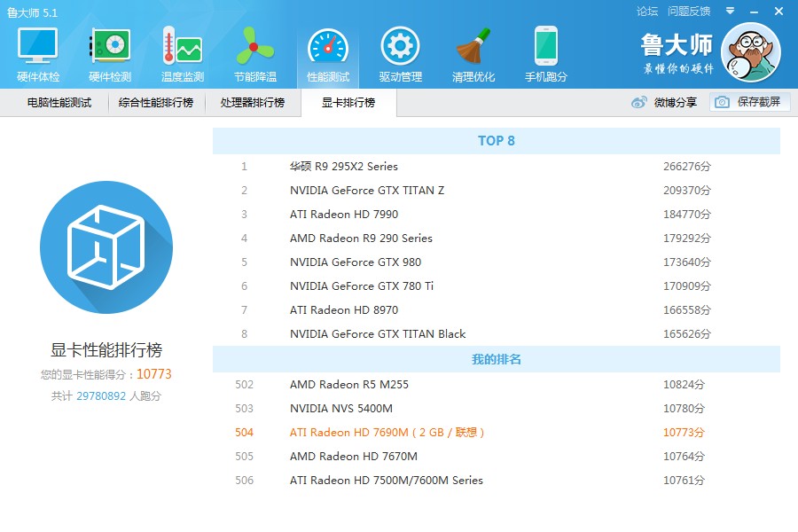Switch to 处理器排行榜 tab
This screenshot has width=798, height=532.
(253, 102)
